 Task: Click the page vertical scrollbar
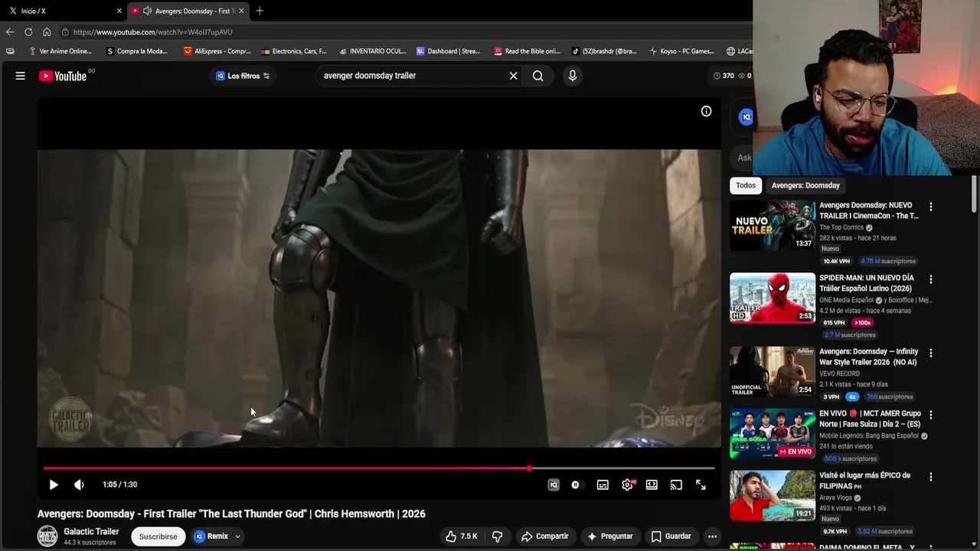click(x=975, y=194)
